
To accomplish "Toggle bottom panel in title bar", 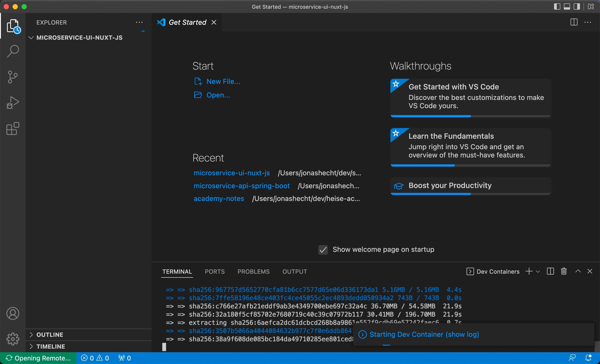I will (x=567, y=6).
